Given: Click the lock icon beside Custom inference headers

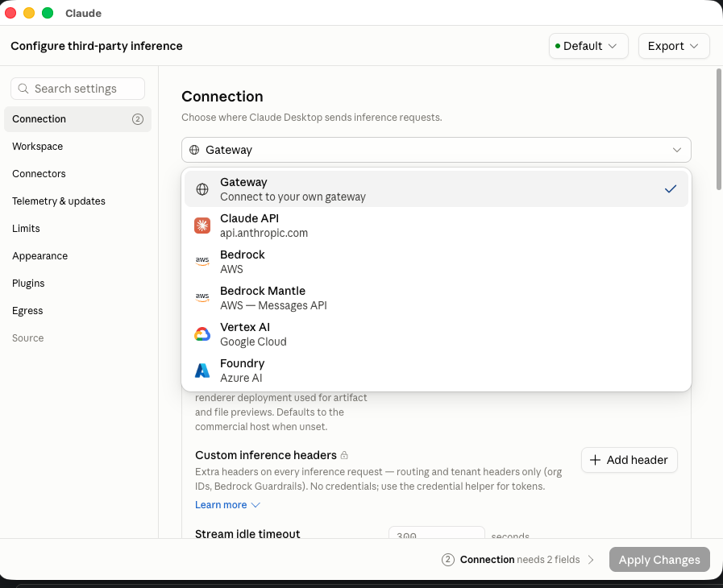Looking at the screenshot, I should 344,455.
